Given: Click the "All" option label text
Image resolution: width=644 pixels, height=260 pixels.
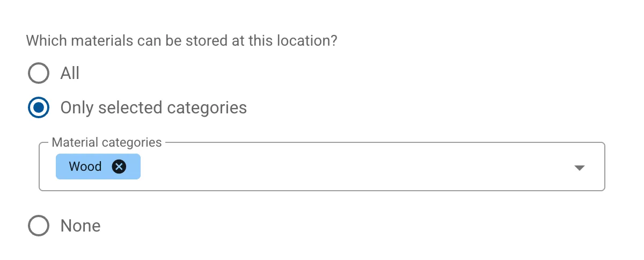Looking at the screenshot, I should click(x=70, y=73).
